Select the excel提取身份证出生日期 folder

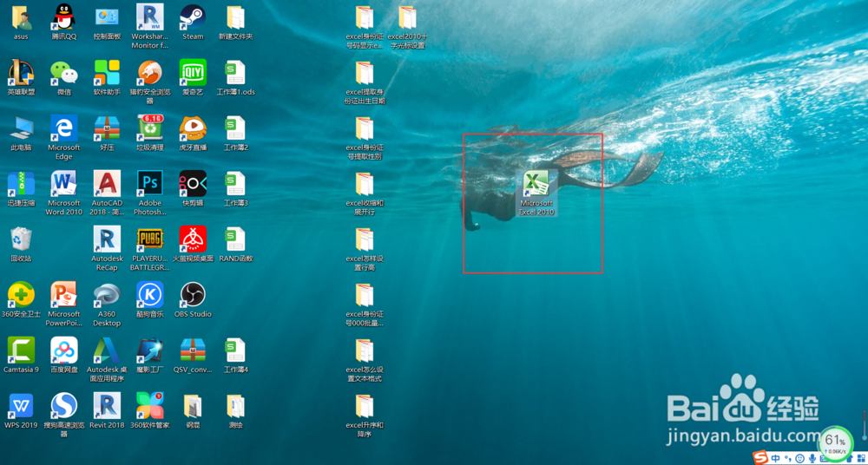pos(365,82)
